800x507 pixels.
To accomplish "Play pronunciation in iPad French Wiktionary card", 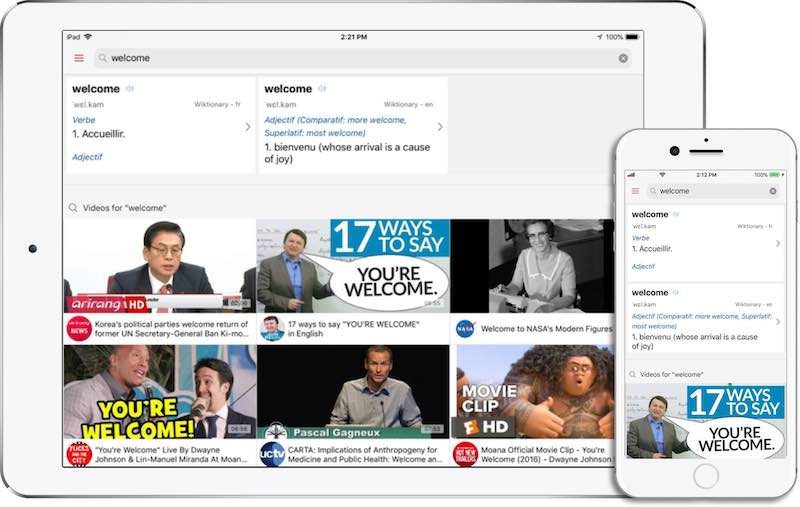I will [130, 89].
